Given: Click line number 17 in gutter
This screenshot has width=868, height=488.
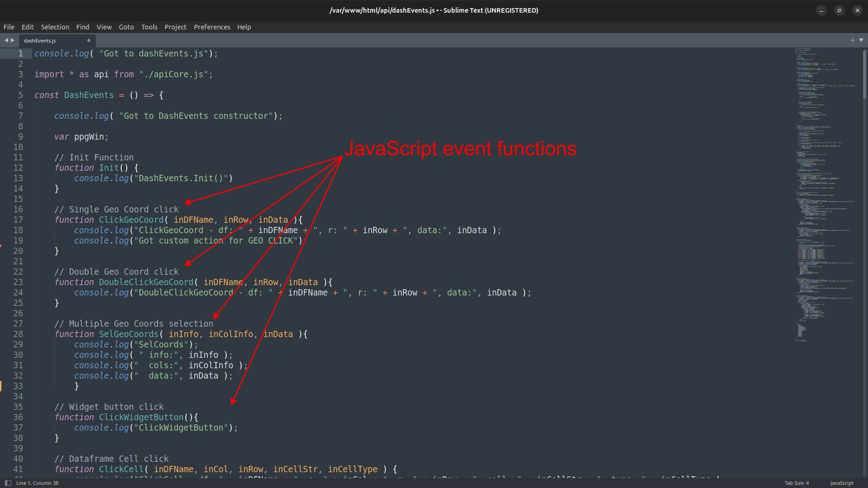Looking at the screenshot, I should (18, 220).
